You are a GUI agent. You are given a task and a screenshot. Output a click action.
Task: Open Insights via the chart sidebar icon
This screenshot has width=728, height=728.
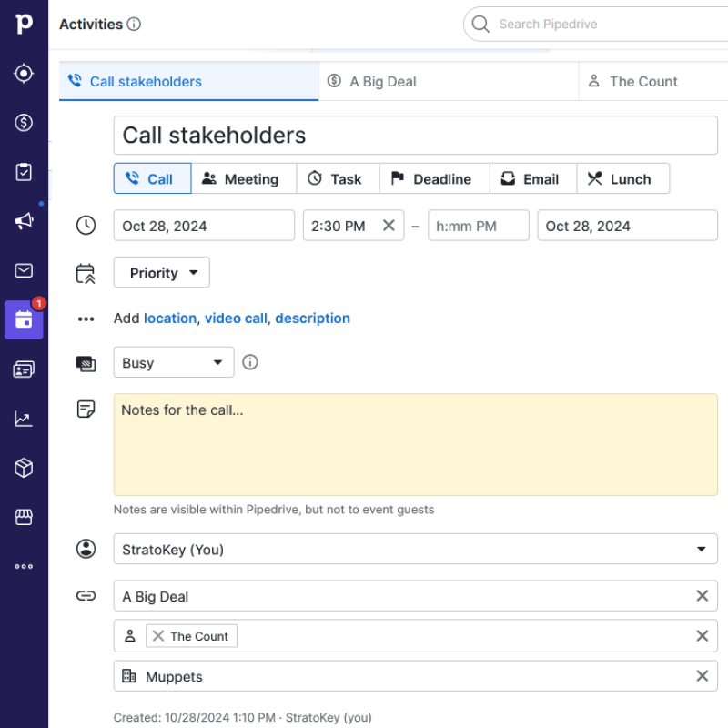click(x=24, y=419)
